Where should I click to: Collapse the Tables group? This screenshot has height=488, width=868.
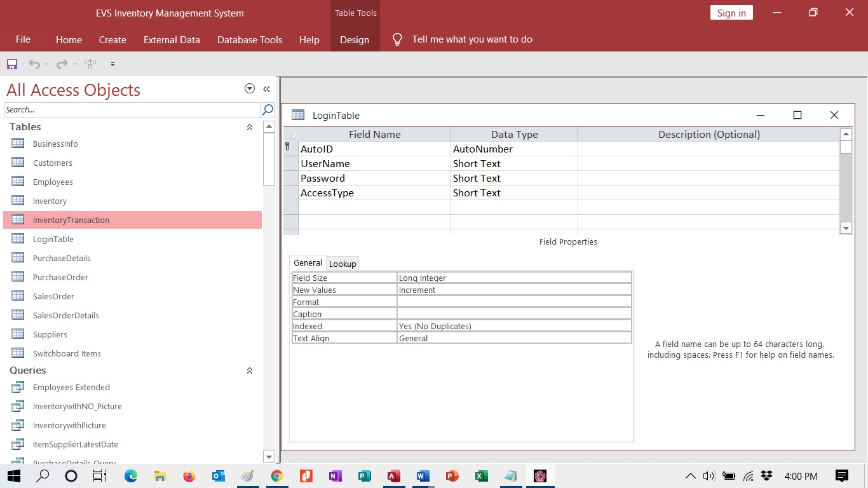click(x=250, y=128)
